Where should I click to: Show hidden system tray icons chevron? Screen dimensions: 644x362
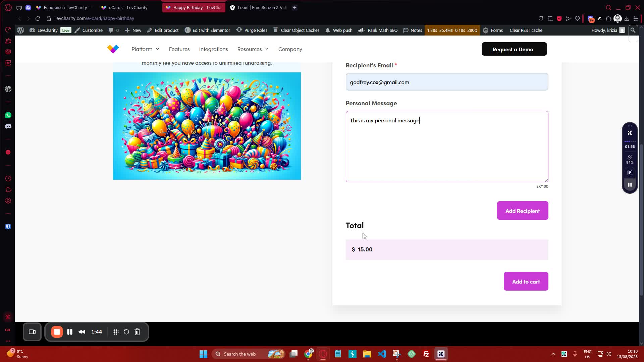(x=553, y=354)
